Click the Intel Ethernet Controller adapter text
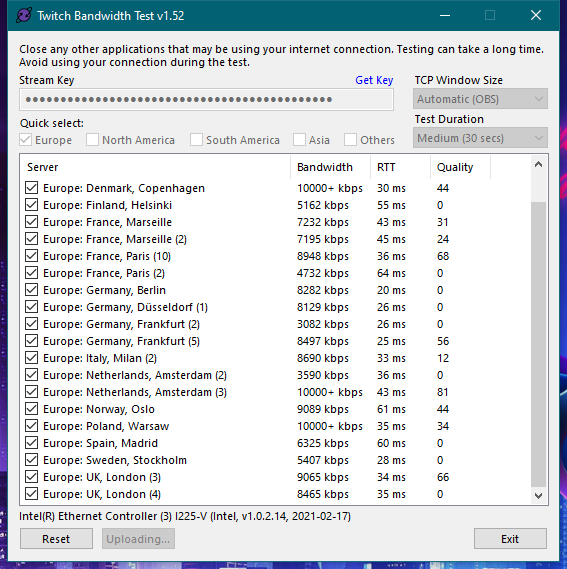 coord(185,516)
